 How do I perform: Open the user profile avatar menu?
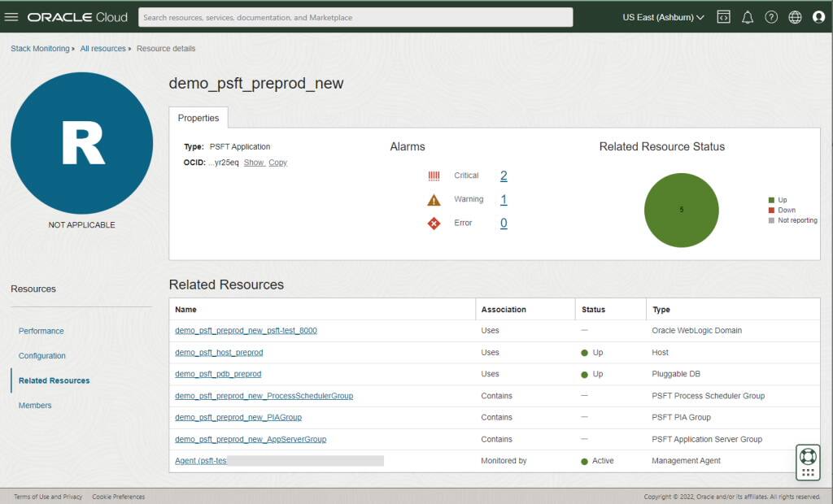click(x=819, y=16)
